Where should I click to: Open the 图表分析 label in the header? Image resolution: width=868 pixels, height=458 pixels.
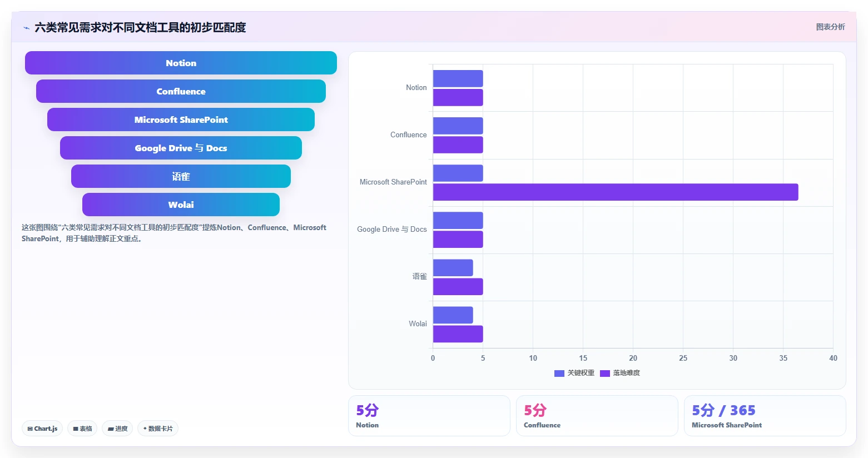pos(830,27)
